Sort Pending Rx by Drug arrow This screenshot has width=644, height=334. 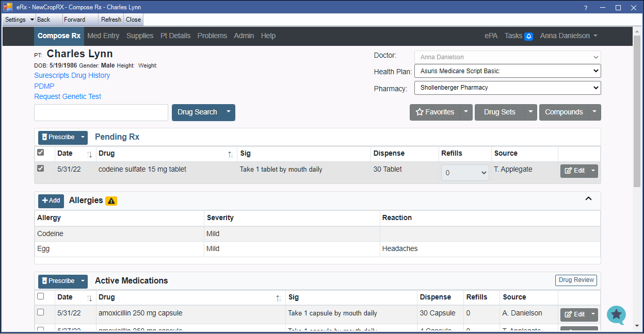point(230,154)
